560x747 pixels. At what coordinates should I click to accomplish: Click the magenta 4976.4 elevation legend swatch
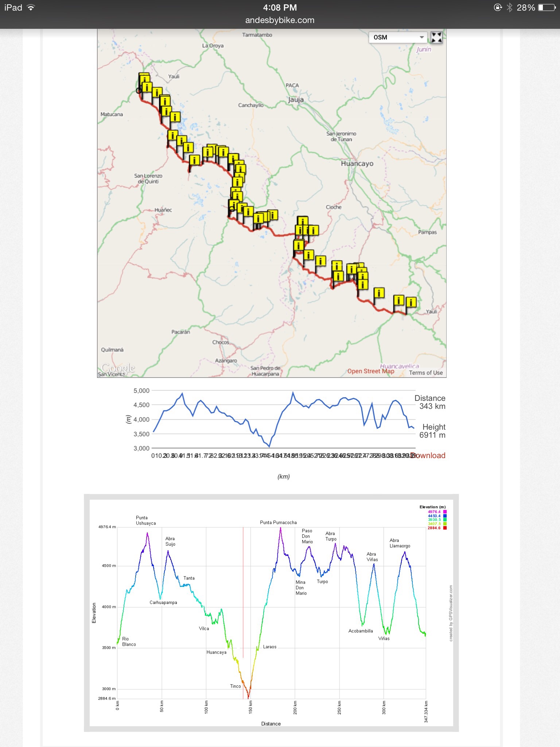(x=445, y=512)
